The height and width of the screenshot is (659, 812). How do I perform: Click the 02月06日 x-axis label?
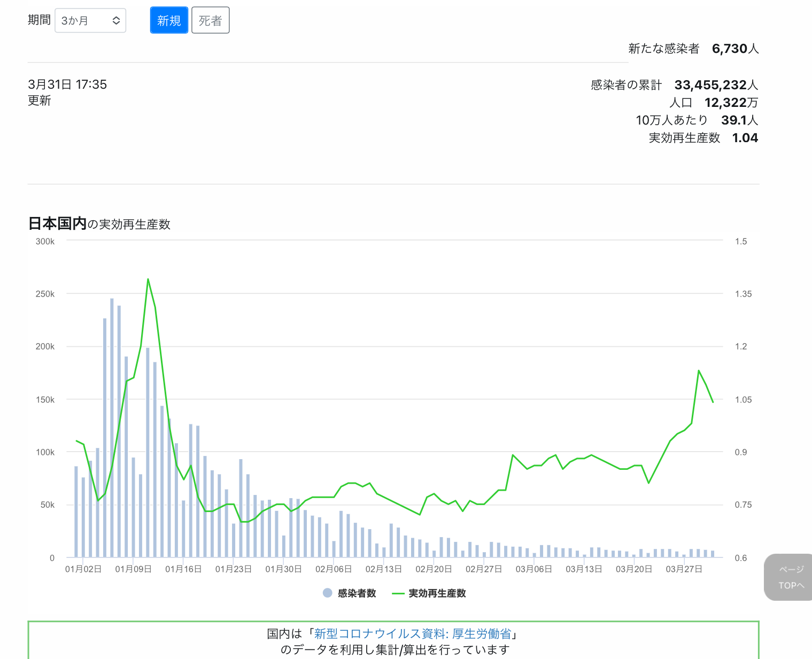[x=334, y=569]
